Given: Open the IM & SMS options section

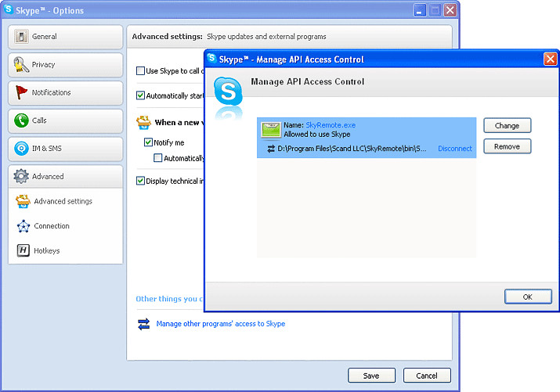Looking at the screenshot, I should click(x=65, y=149).
